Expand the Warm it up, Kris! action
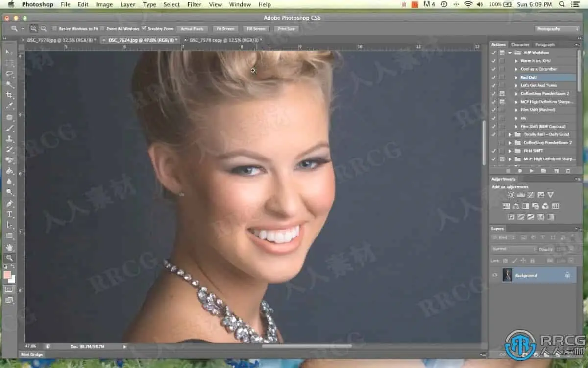Viewport: 588px width, 368px height. [516, 61]
